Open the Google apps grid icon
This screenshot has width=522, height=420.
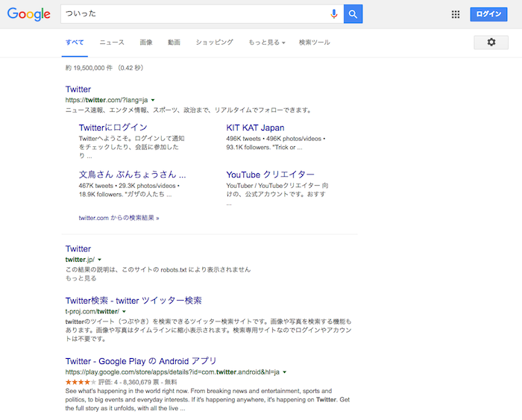(456, 14)
